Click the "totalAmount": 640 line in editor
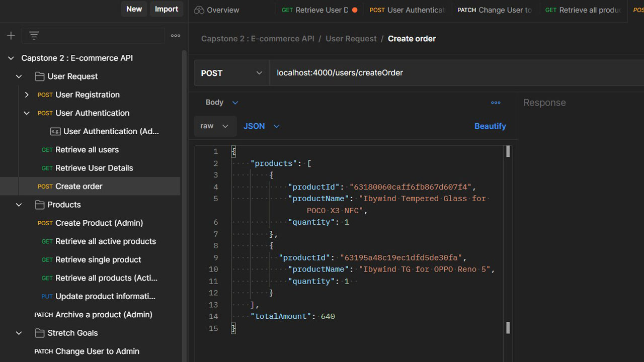This screenshot has width=644, height=362. click(x=293, y=316)
